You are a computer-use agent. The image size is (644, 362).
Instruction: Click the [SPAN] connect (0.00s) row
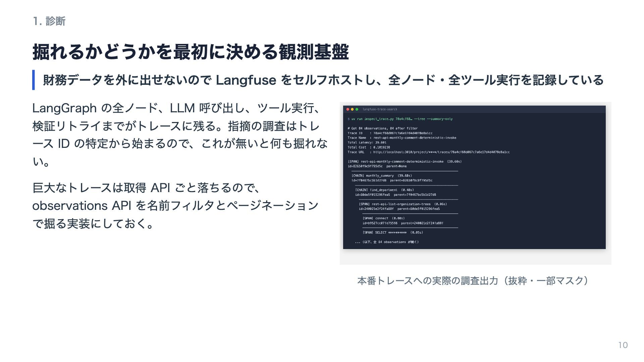pyautogui.click(x=384, y=218)
